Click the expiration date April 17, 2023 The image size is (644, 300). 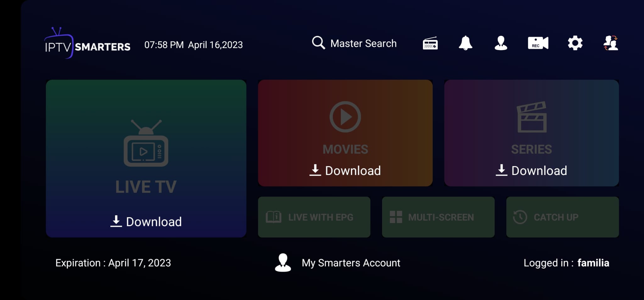(x=140, y=263)
